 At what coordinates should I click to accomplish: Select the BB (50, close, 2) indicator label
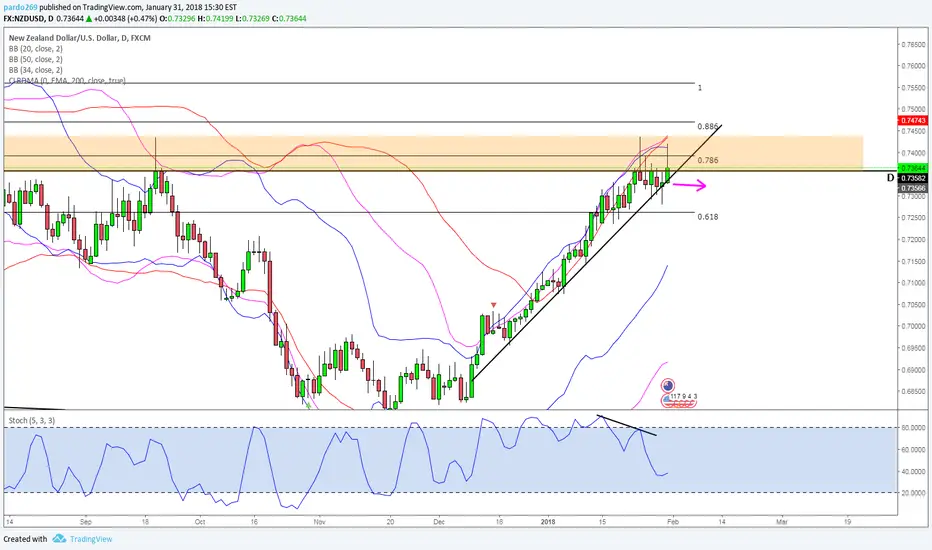(x=36, y=59)
